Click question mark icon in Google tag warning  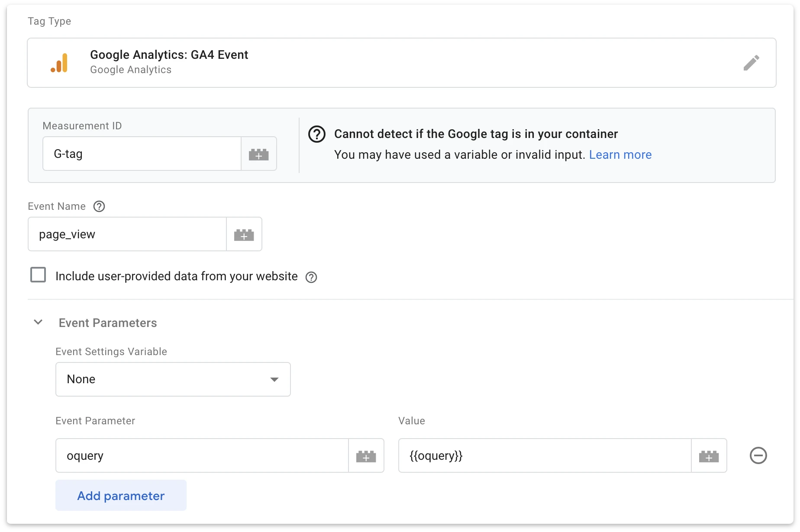coord(317,134)
